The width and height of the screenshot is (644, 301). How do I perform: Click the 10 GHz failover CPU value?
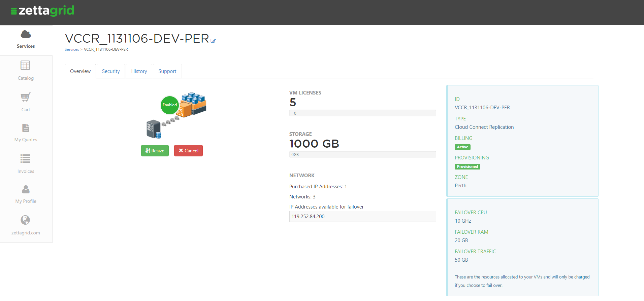click(x=463, y=221)
